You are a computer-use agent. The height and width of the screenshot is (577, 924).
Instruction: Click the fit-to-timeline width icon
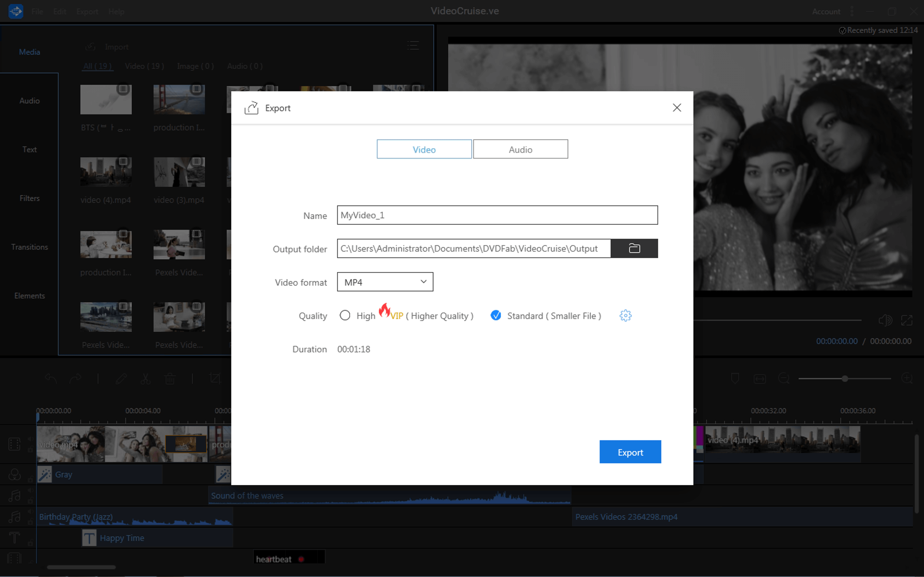tap(760, 379)
